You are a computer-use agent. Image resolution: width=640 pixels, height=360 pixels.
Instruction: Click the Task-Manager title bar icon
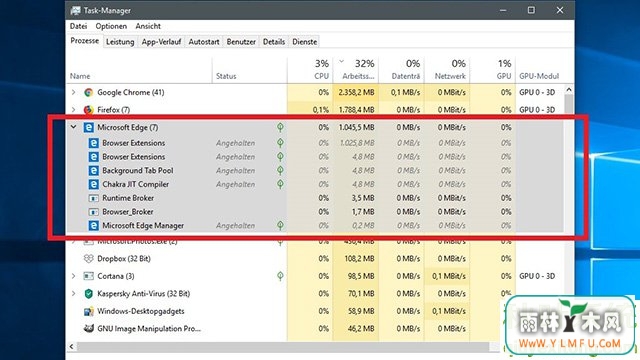click(x=76, y=11)
